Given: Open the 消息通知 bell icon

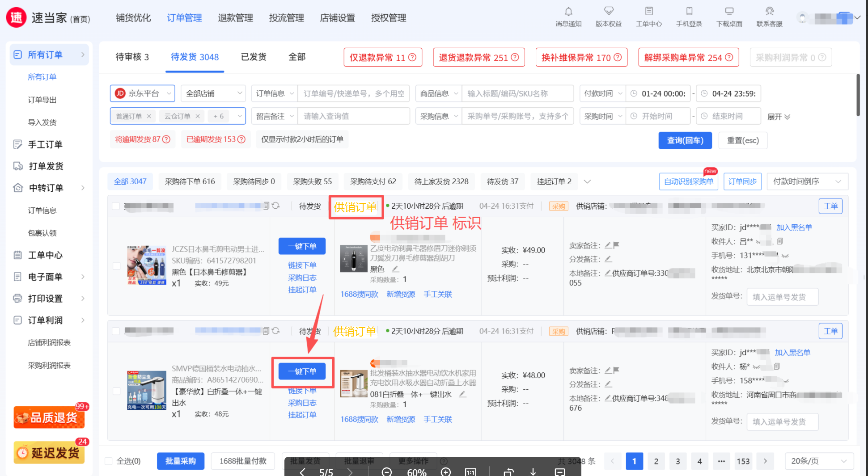Looking at the screenshot, I should tap(568, 12).
